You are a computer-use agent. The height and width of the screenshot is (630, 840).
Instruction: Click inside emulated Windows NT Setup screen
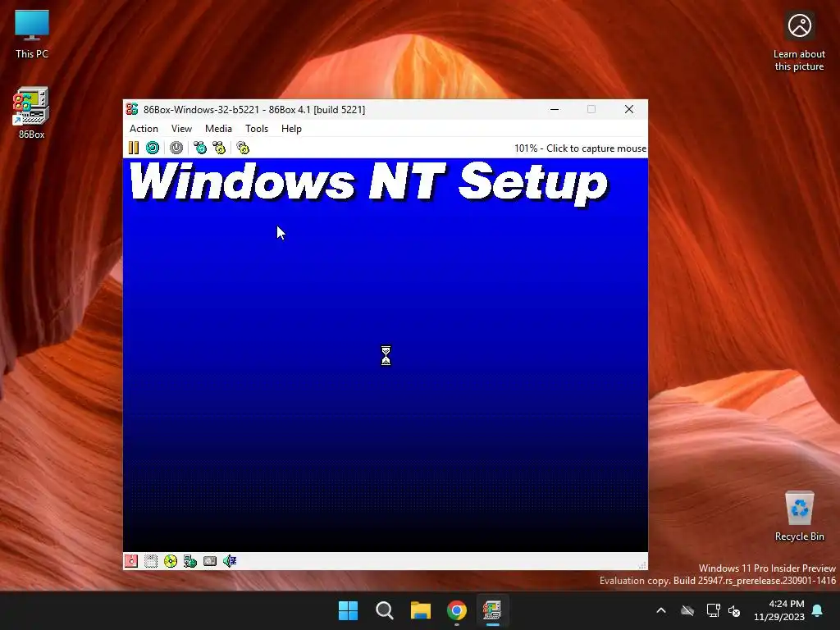[x=386, y=354]
